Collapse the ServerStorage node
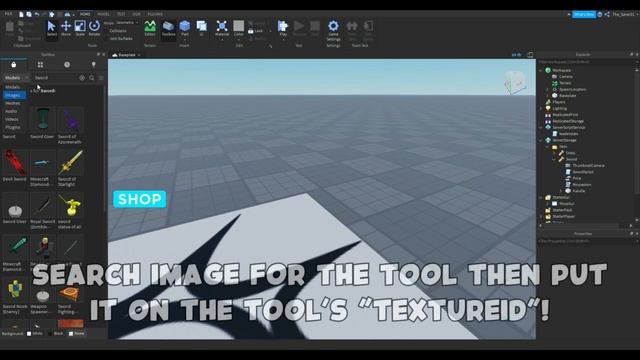Screen dimensions: 640x360 click(541, 140)
